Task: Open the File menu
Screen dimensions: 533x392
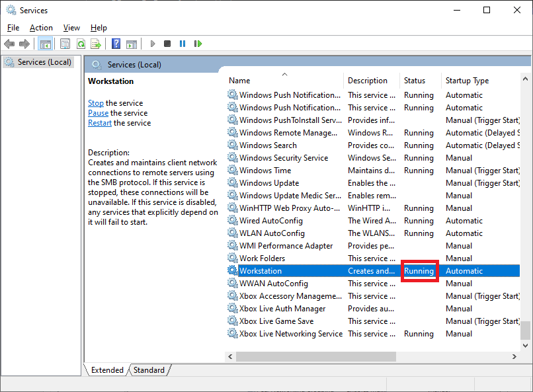Action: tap(13, 28)
